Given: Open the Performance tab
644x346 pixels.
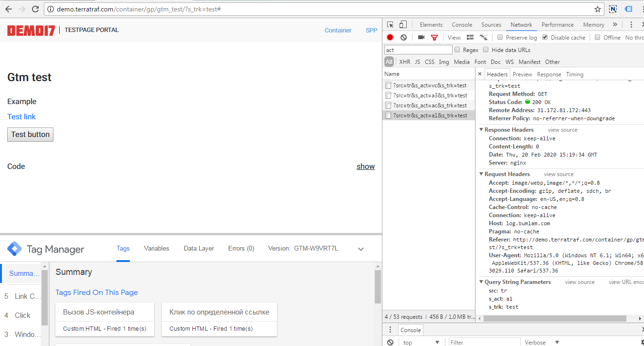Looking at the screenshot, I should pyautogui.click(x=558, y=25).
